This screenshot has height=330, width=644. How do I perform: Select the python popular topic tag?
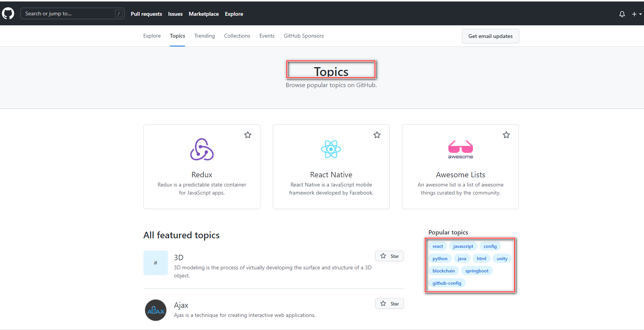pyautogui.click(x=440, y=259)
